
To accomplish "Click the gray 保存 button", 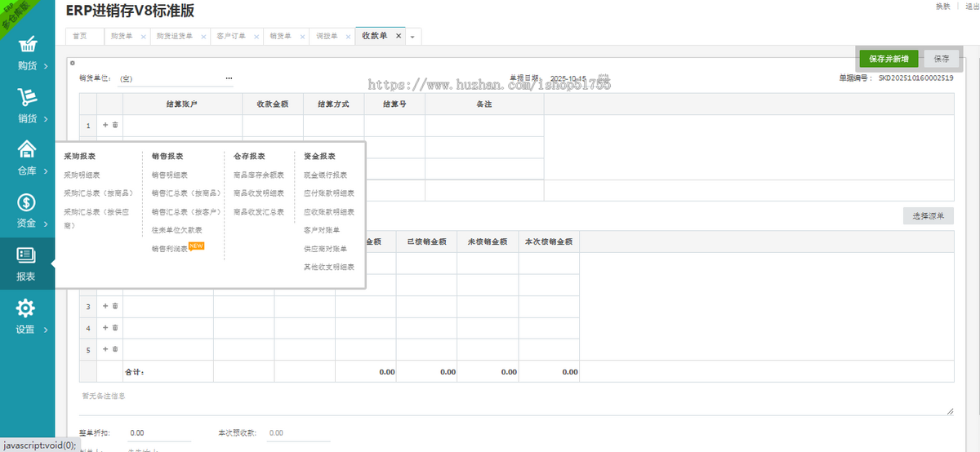I will [942, 59].
